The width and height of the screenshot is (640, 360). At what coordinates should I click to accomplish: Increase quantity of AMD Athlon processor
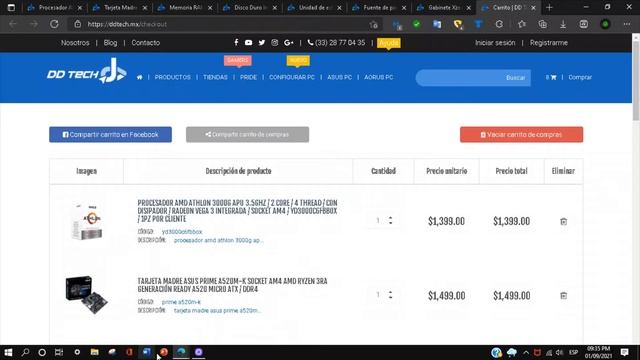tap(391, 218)
